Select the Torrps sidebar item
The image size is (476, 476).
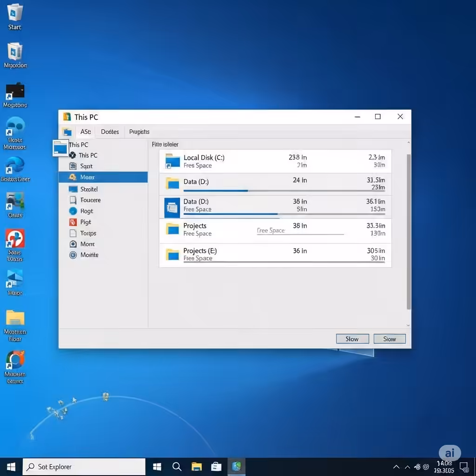[88, 233]
